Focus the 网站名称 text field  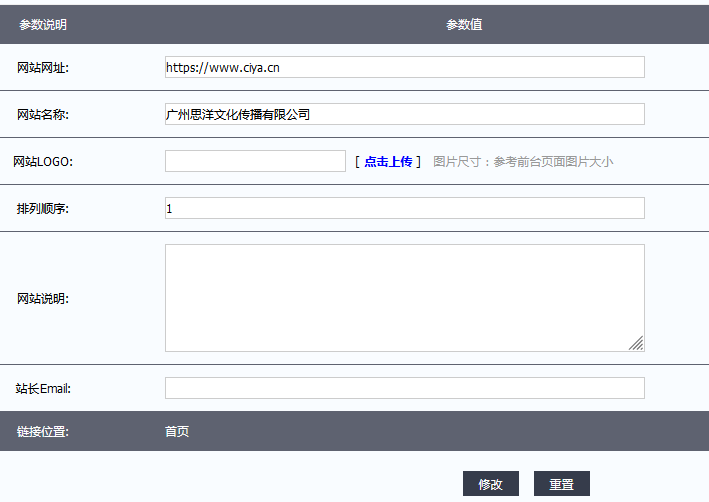404,114
